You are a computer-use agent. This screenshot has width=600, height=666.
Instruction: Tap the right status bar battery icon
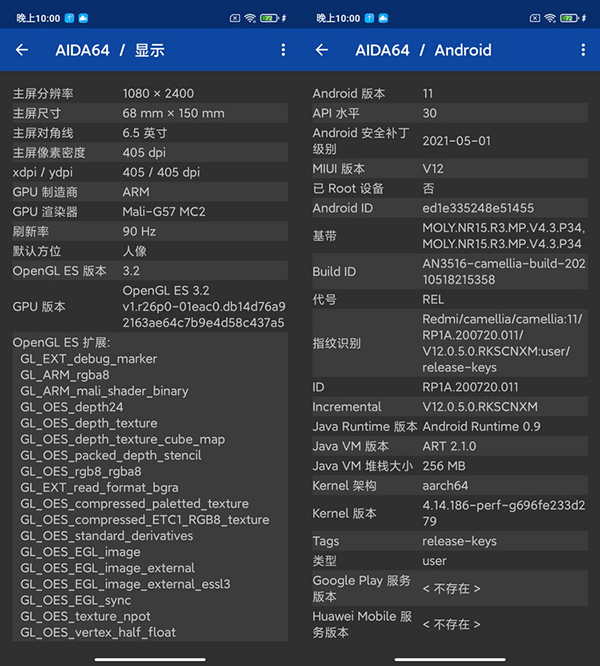tap(569, 18)
